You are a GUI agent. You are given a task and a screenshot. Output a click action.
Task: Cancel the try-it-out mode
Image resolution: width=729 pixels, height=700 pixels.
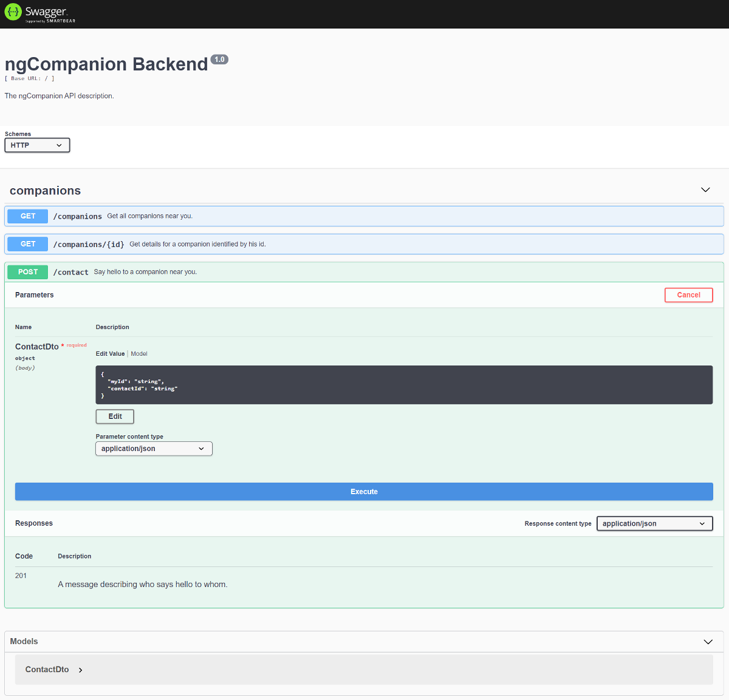pos(688,295)
